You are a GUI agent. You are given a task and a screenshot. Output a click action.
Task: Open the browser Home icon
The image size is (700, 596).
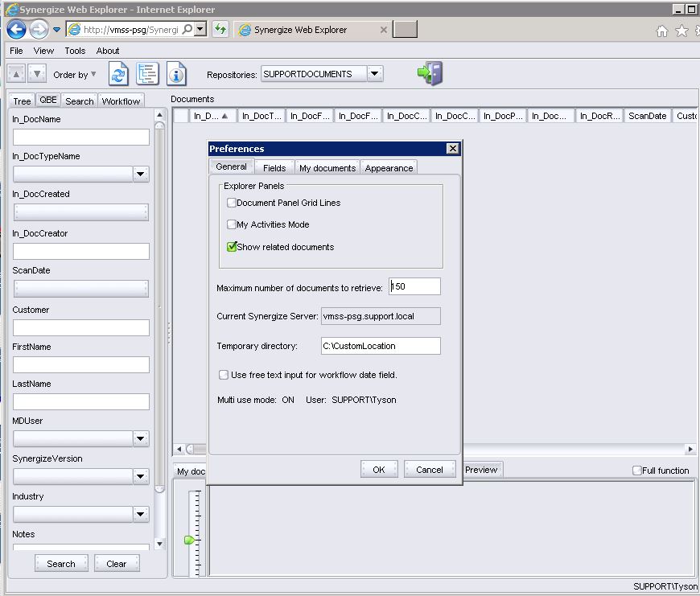pyautogui.click(x=661, y=31)
